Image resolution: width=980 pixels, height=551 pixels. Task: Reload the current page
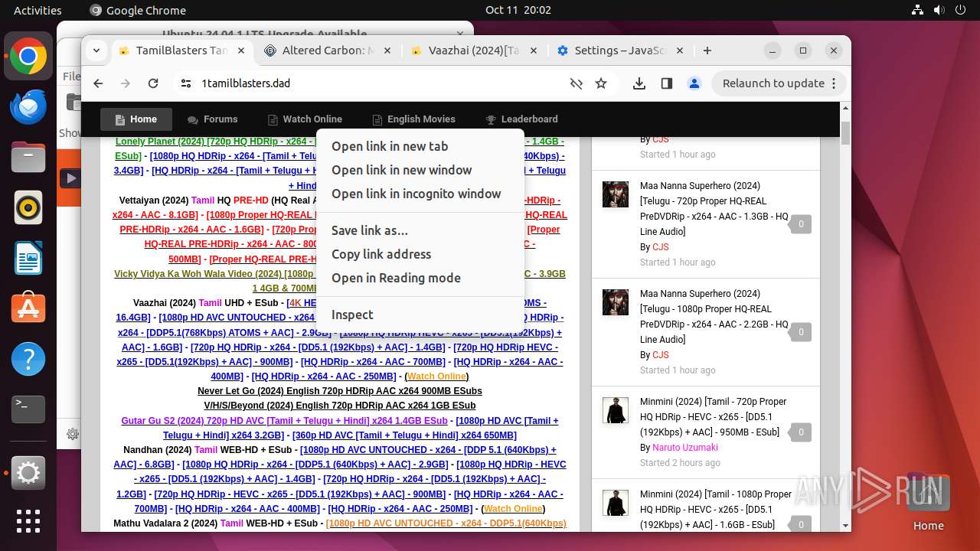pos(153,83)
